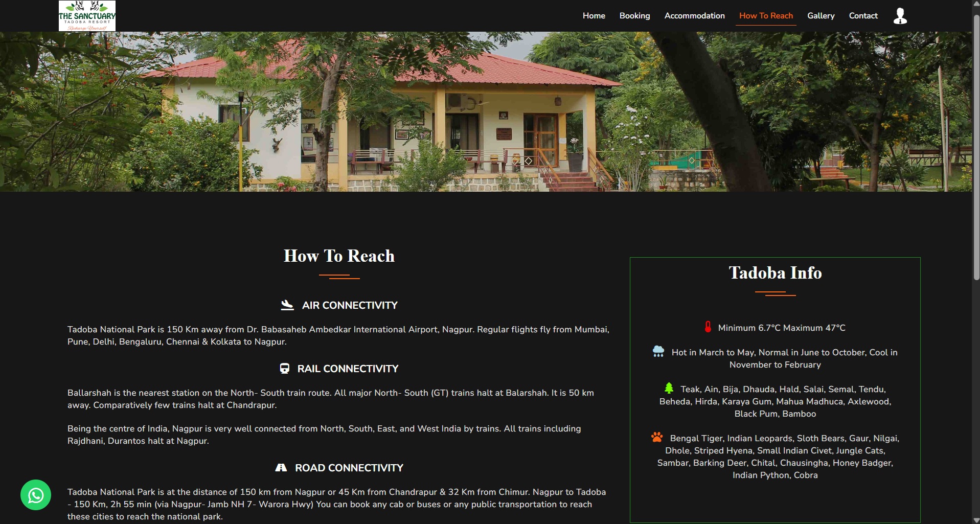Click the orange paw print icon
The height and width of the screenshot is (524, 980).
[657, 438]
